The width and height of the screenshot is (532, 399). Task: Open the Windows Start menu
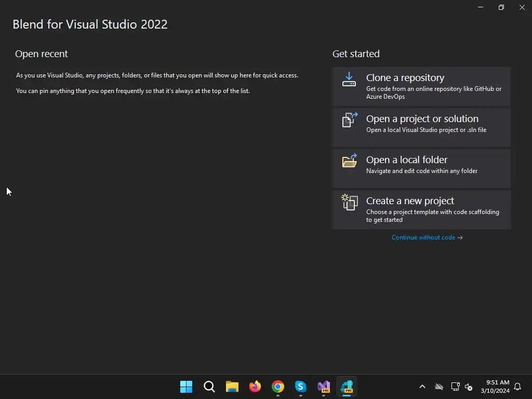pyautogui.click(x=187, y=387)
